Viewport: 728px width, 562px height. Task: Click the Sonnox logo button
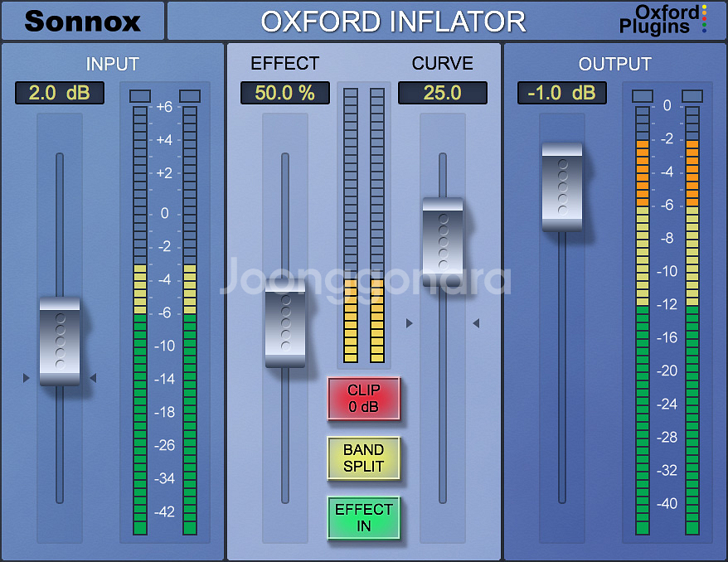click(82, 21)
